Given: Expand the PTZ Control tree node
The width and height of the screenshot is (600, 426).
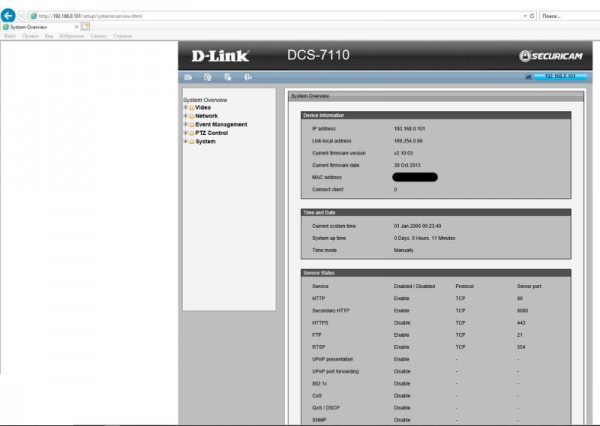Looking at the screenshot, I should tap(186, 133).
